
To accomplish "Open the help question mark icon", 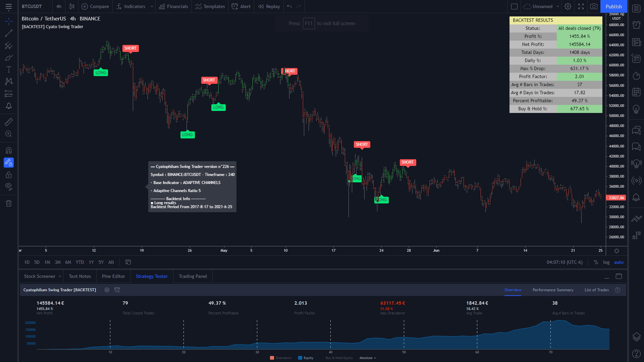I will (636, 354).
